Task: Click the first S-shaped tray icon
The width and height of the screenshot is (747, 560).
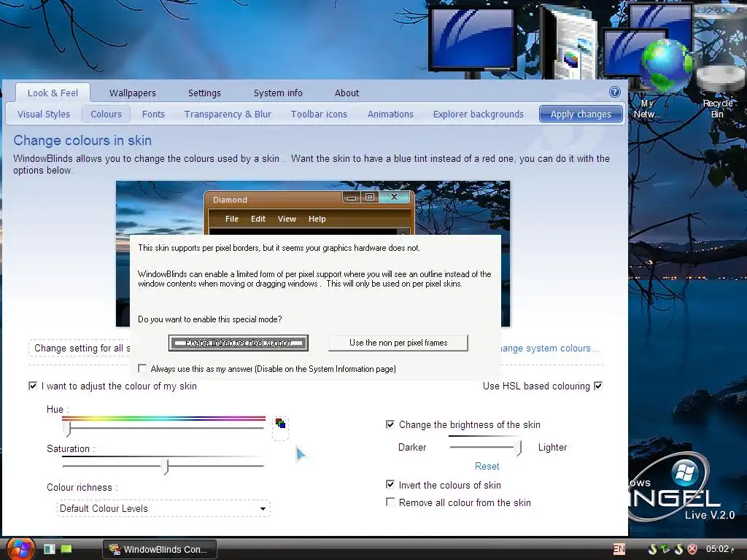Action: click(653, 549)
